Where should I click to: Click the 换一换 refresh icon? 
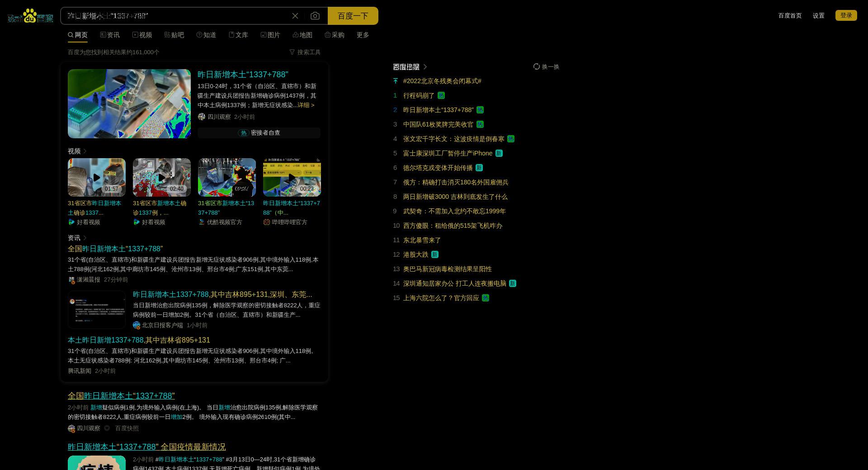pyautogui.click(x=537, y=66)
